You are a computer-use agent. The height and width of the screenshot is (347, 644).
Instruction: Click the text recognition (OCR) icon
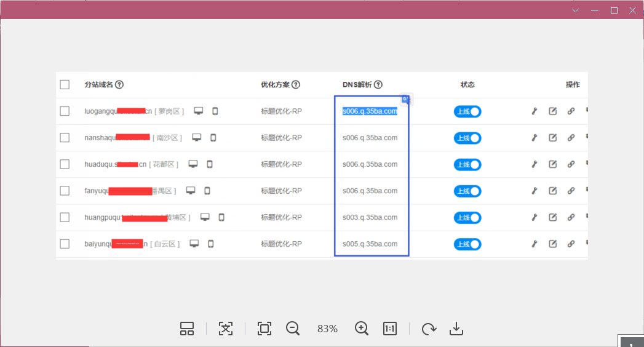point(226,329)
